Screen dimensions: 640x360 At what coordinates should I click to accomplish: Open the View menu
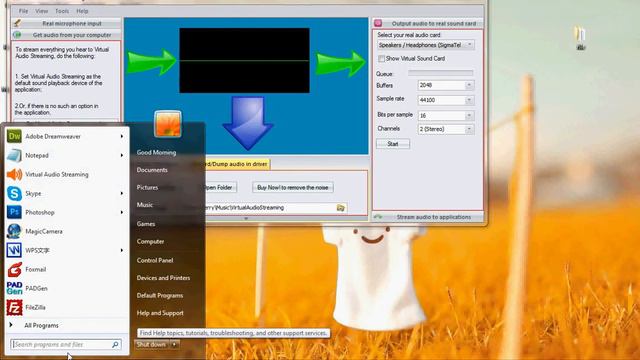pyautogui.click(x=42, y=11)
